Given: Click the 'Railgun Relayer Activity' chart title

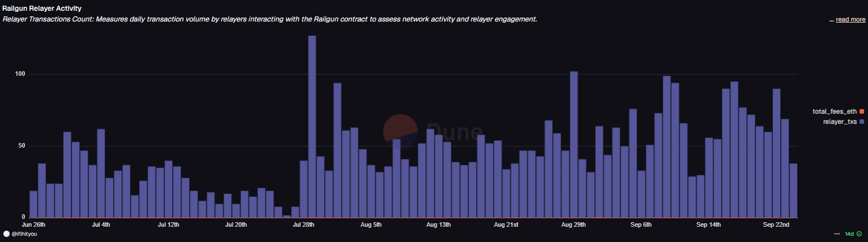Looking at the screenshot, I should 42,8.
